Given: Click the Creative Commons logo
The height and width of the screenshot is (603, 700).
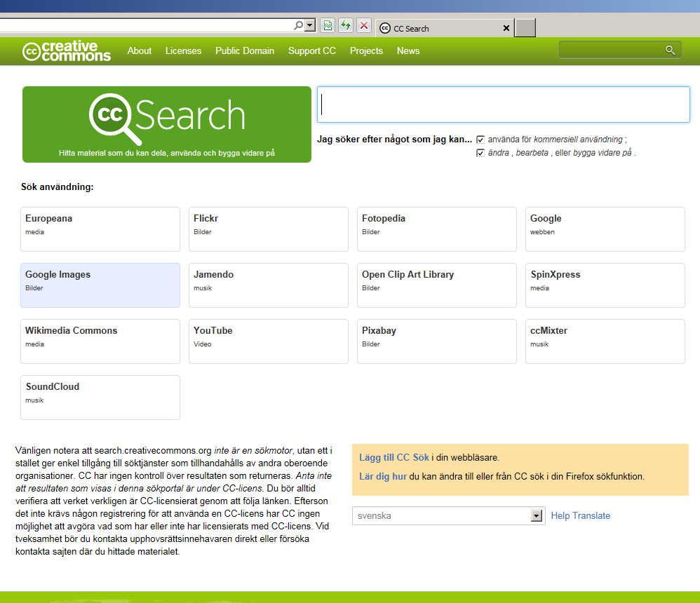Looking at the screenshot, I should click(67, 51).
